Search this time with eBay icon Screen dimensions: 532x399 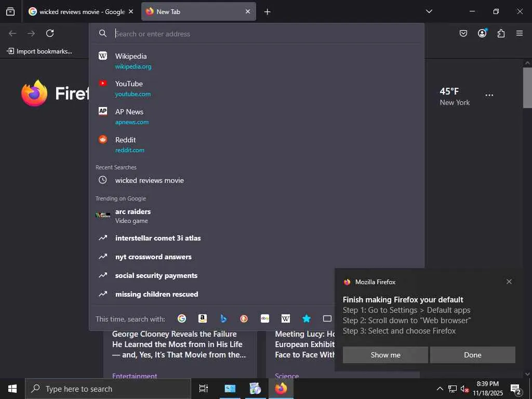point(265,318)
